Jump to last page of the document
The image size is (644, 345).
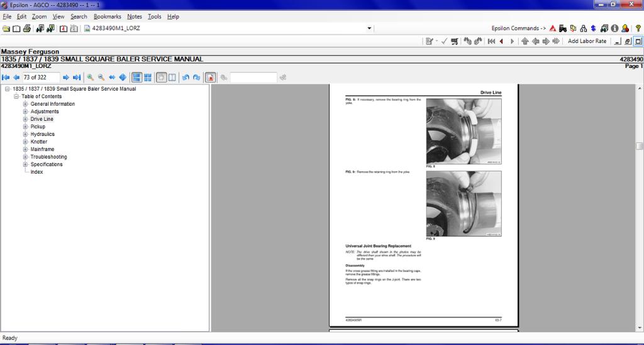click(x=76, y=77)
